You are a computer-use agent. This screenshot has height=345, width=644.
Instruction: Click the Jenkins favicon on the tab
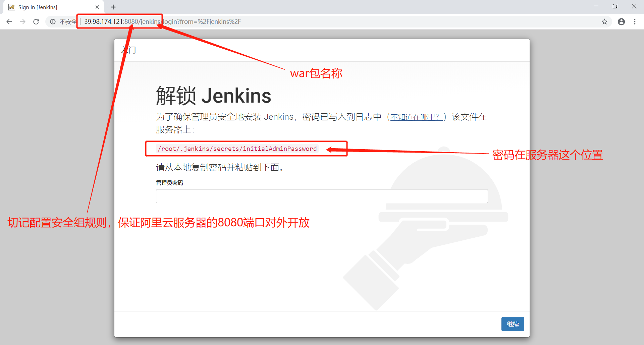click(12, 7)
